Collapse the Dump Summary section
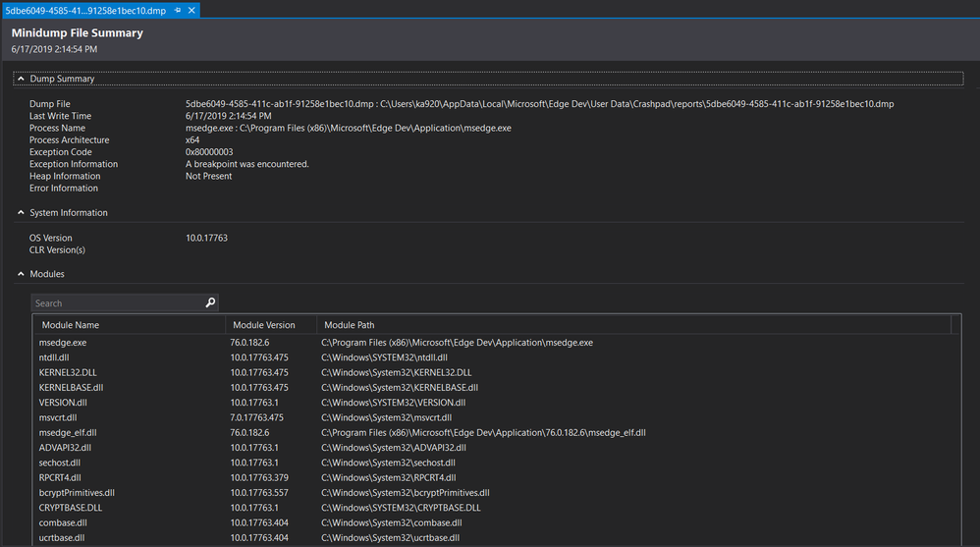The image size is (980, 547). [x=21, y=79]
